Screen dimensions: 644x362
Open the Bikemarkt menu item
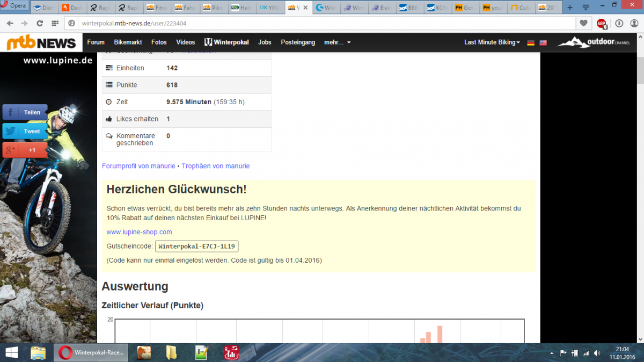click(128, 42)
